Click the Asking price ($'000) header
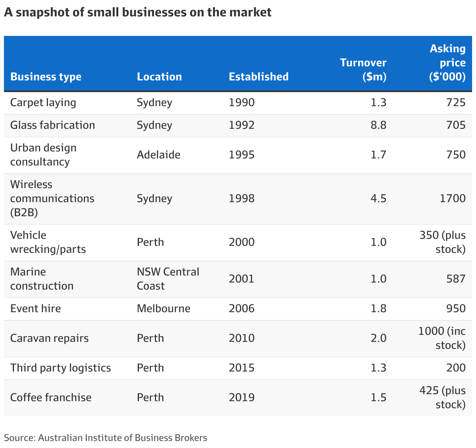 point(447,62)
